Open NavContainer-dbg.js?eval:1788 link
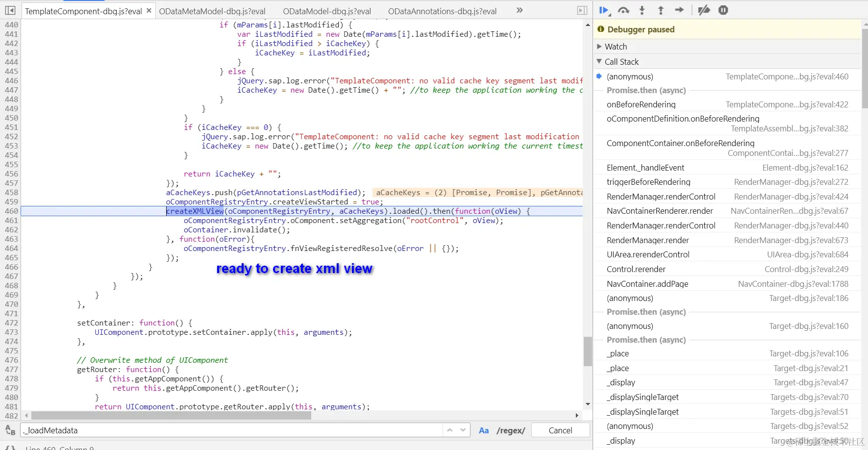This screenshot has height=450, width=868. [x=793, y=284]
